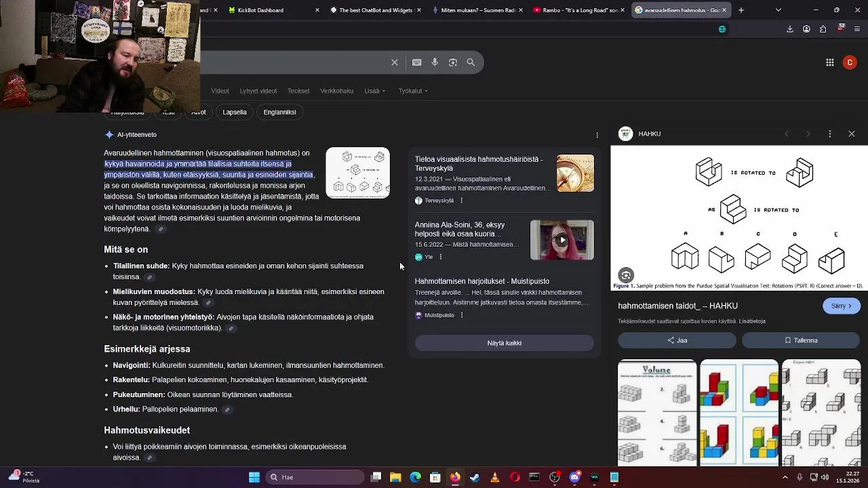Select the Verkkohaku search filter
This screenshot has height=488, width=868.
[337, 91]
